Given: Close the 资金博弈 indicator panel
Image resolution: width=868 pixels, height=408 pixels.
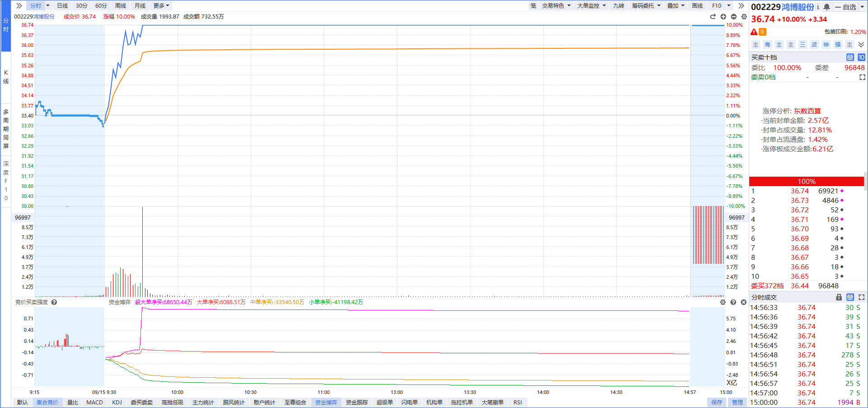Looking at the screenshot, I should pos(744,302).
